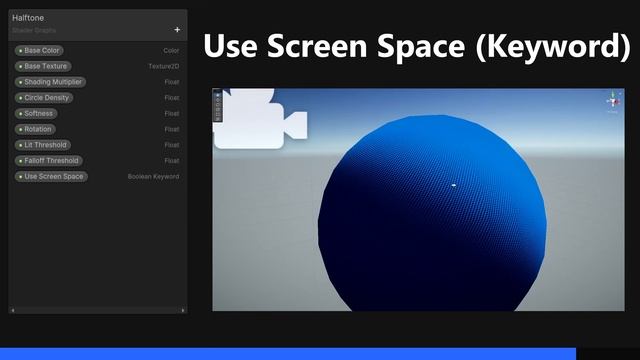Screen dimensions: 640x360
Task: Click the Float label beside Rotation
Action: click(x=172, y=129)
